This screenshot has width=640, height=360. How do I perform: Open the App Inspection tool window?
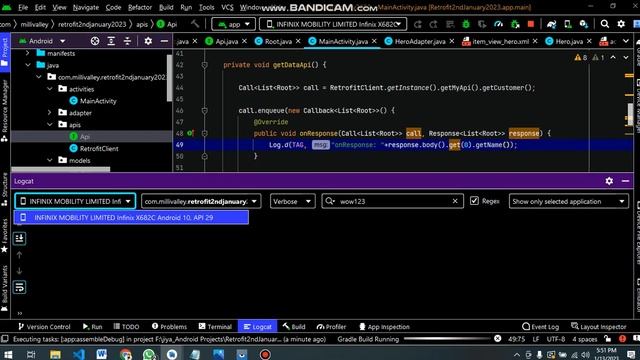384,327
